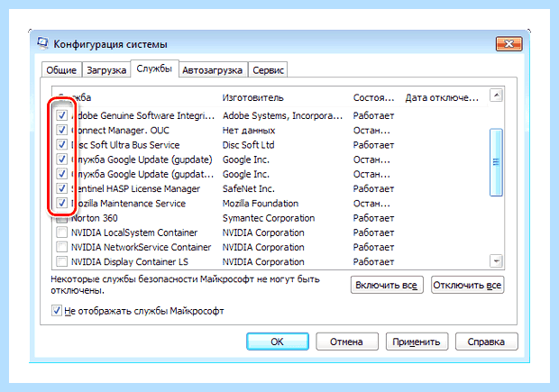This screenshot has height=392, width=559.
Task: Click the SafeNet Inc. cell
Action: (249, 188)
